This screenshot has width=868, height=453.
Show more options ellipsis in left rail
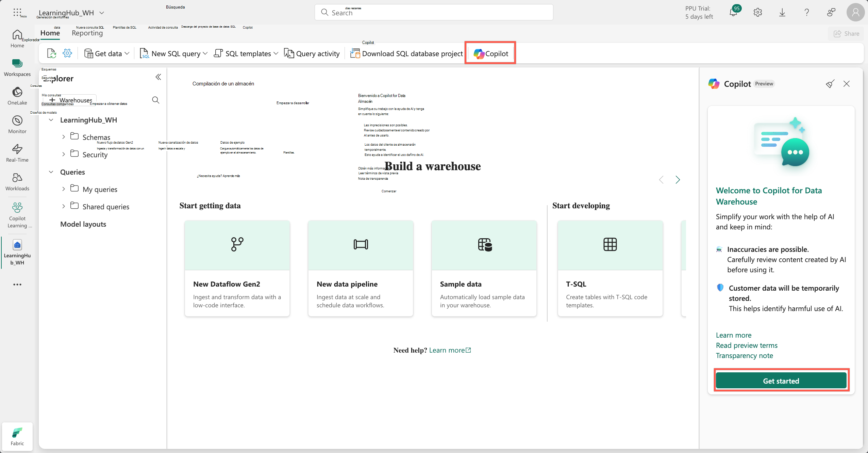coord(17,285)
